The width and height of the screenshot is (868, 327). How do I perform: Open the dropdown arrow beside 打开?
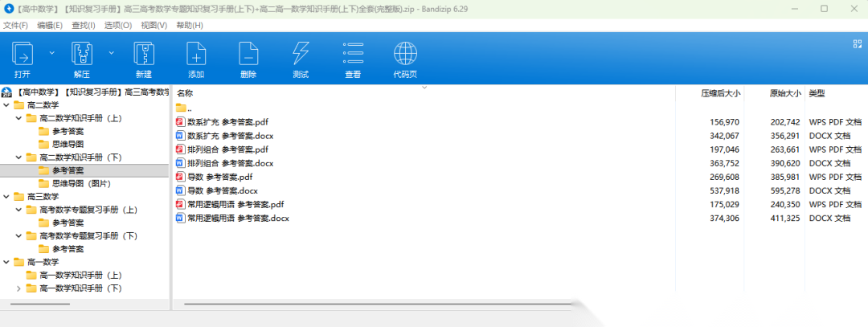pyautogui.click(x=52, y=53)
